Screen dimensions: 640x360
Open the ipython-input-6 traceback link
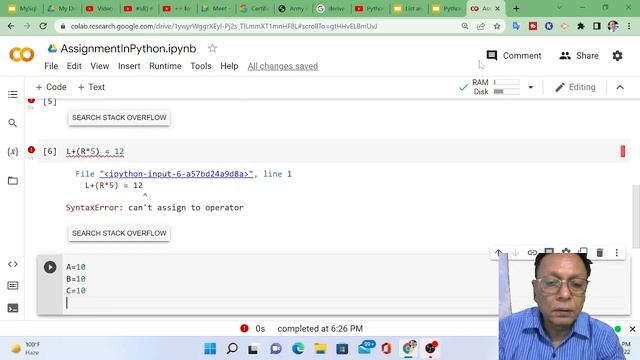coord(176,174)
